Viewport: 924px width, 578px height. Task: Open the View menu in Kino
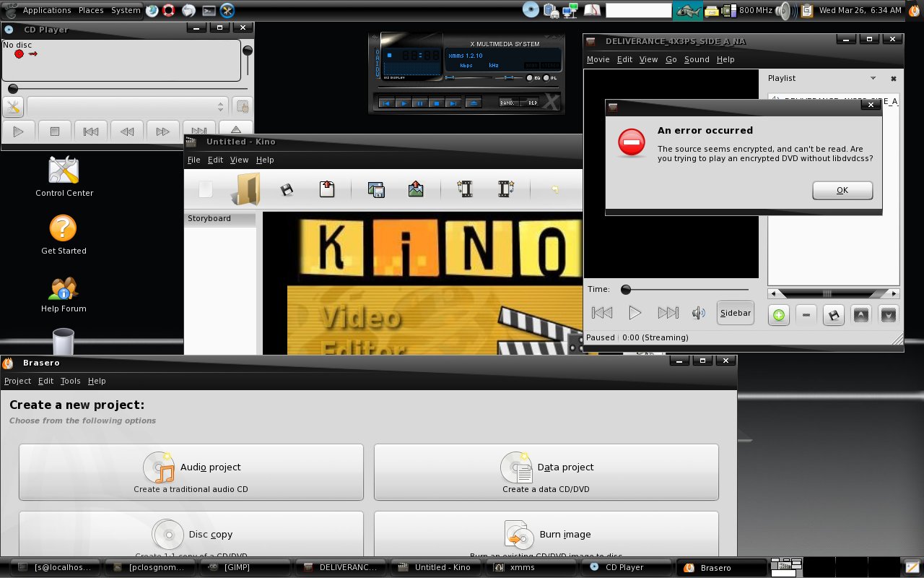point(239,160)
